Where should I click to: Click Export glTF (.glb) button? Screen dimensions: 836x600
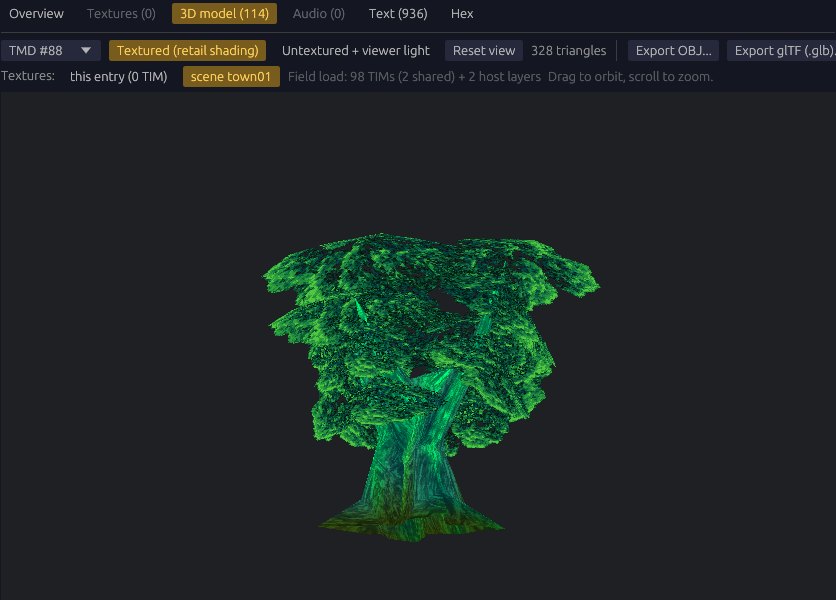coord(782,51)
